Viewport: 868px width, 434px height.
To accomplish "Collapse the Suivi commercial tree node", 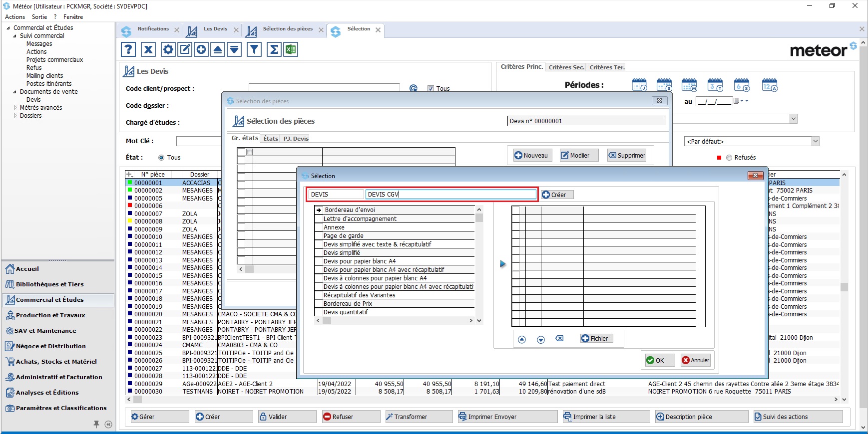I will (x=14, y=36).
